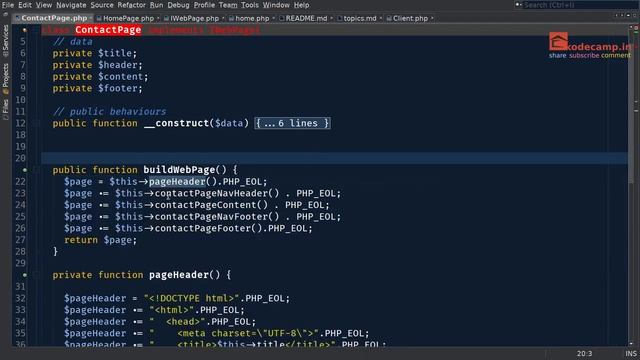Open the Refactor menu
This screenshot has width=640, height=360.
tap(131, 5)
